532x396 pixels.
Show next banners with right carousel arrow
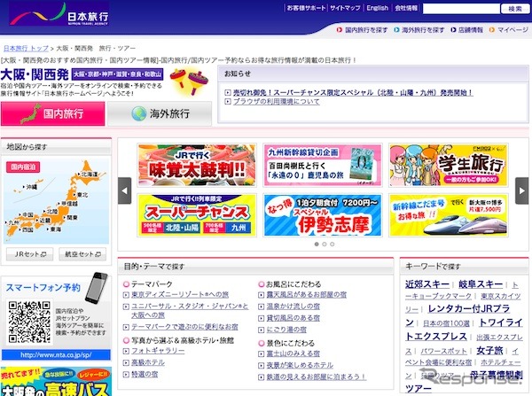pos(521,190)
